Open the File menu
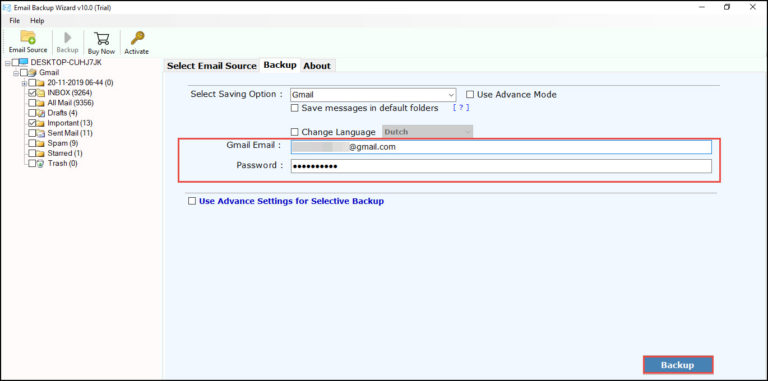 15,21
